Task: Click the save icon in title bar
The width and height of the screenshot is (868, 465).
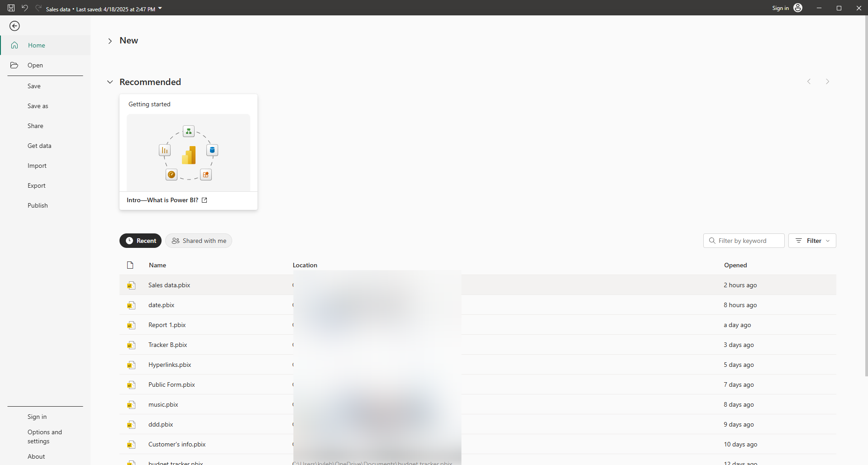Action: pyautogui.click(x=11, y=8)
